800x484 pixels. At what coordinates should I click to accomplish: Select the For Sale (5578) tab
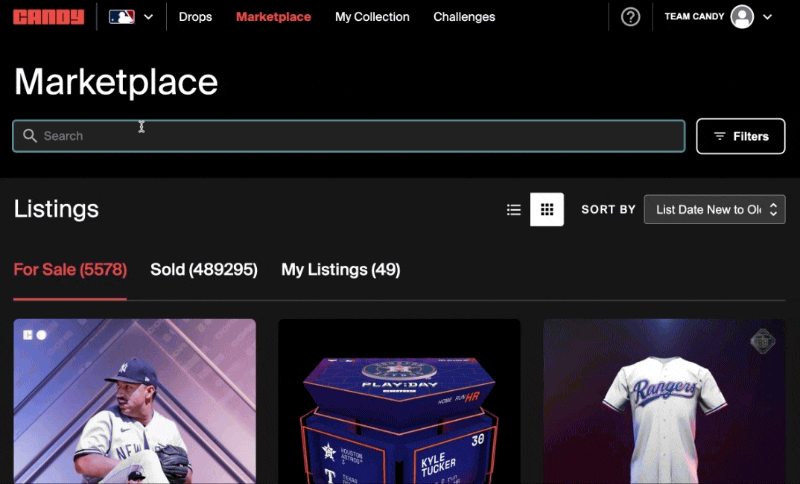pyautogui.click(x=70, y=269)
